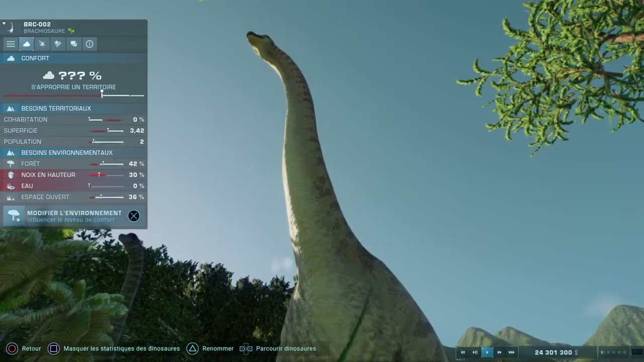Screen dimensions: 644x362
Task: Click the Confort section cloud icon
Action: coord(11,58)
